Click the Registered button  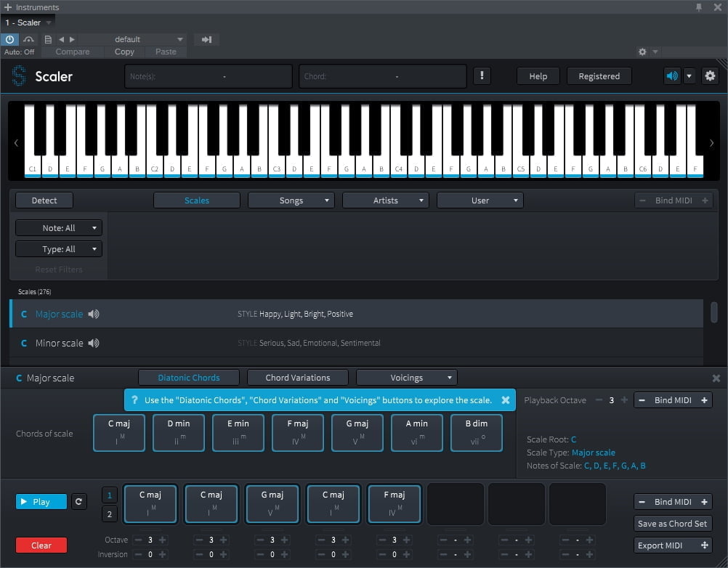(x=599, y=76)
